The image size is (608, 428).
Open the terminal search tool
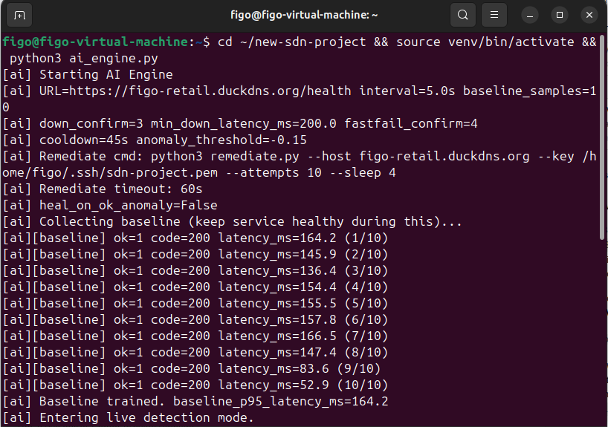(x=463, y=15)
